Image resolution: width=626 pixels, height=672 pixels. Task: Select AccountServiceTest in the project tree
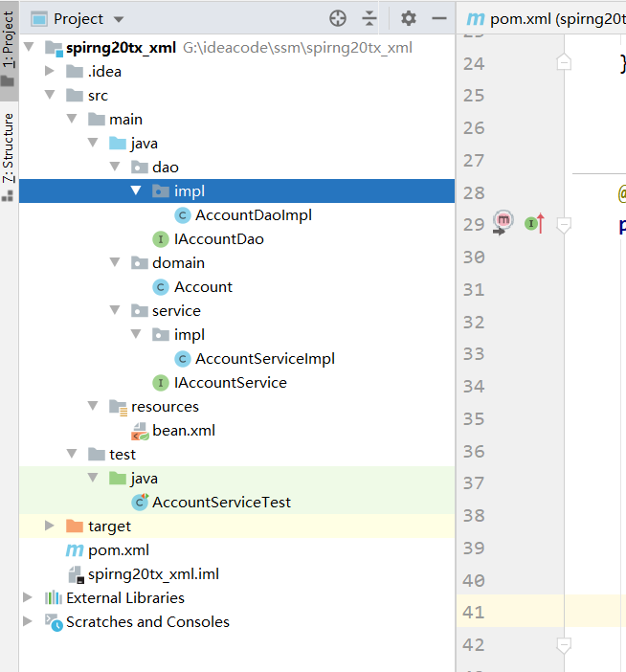point(221,503)
